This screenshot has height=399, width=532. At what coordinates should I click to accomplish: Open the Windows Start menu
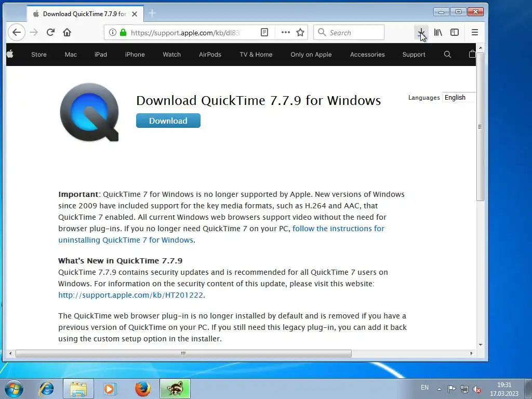pyautogui.click(x=14, y=389)
